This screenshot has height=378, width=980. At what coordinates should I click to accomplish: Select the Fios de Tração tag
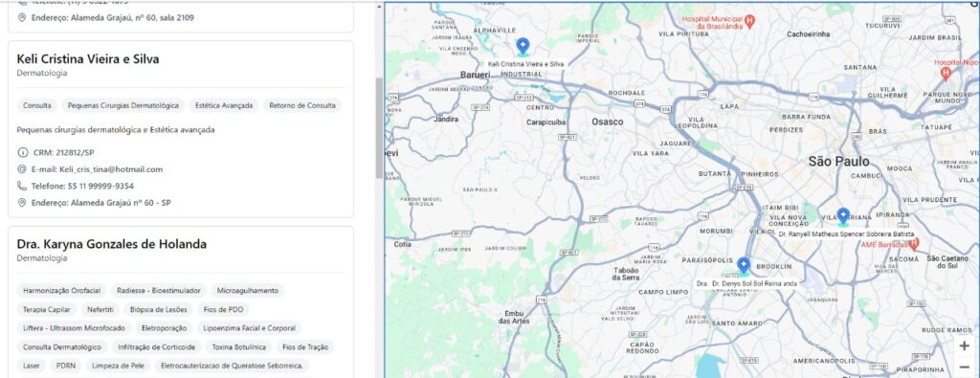pos(305,346)
